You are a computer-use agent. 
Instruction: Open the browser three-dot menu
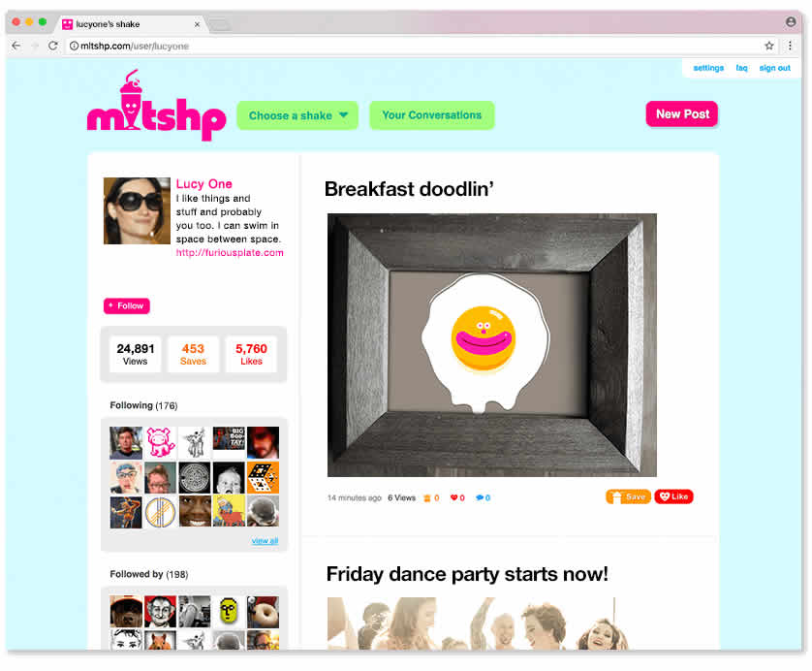tap(790, 46)
